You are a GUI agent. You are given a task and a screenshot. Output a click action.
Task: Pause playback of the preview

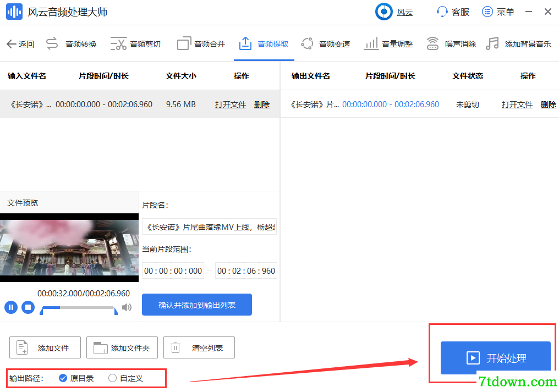[x=11, y=307]
